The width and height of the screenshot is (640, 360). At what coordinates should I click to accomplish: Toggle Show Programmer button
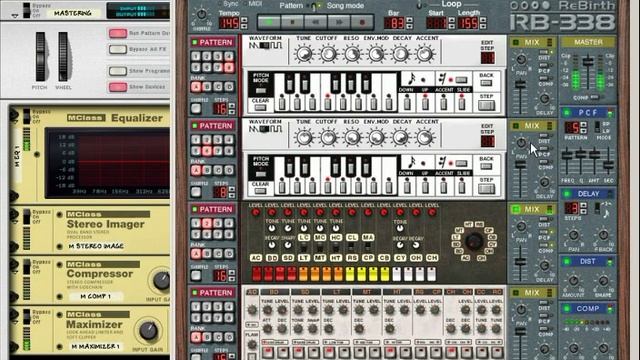pos(118,71)
